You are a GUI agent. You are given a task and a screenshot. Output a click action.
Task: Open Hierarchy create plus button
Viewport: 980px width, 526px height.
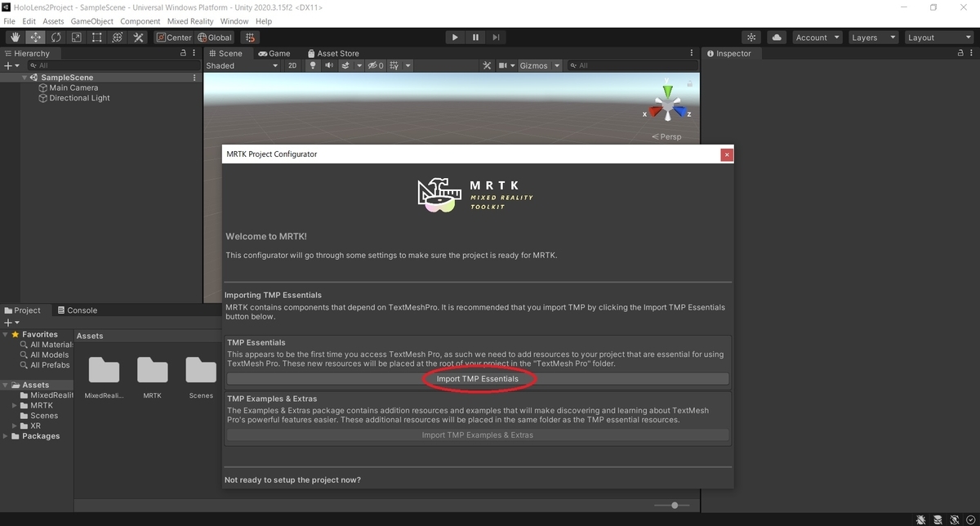coord(10,65)
